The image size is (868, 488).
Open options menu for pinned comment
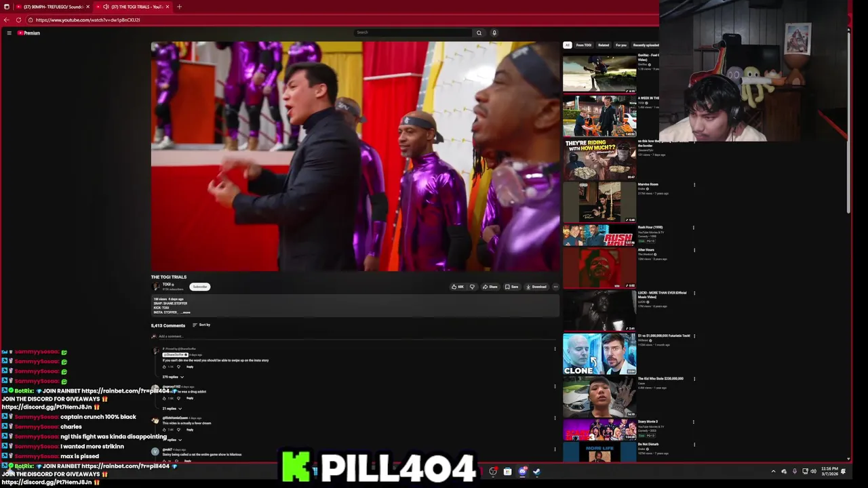[555, 349]
